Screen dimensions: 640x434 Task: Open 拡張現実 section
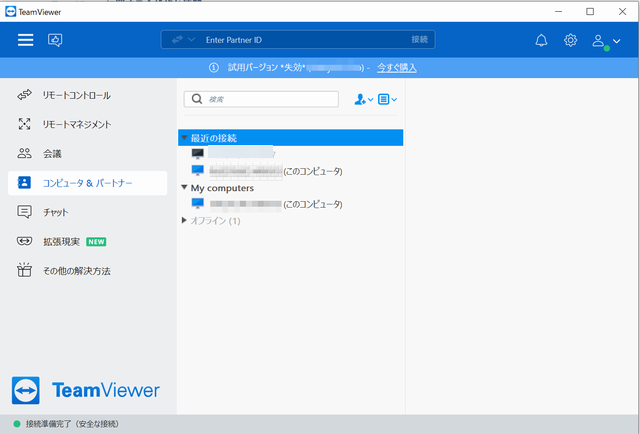[87, 242]
